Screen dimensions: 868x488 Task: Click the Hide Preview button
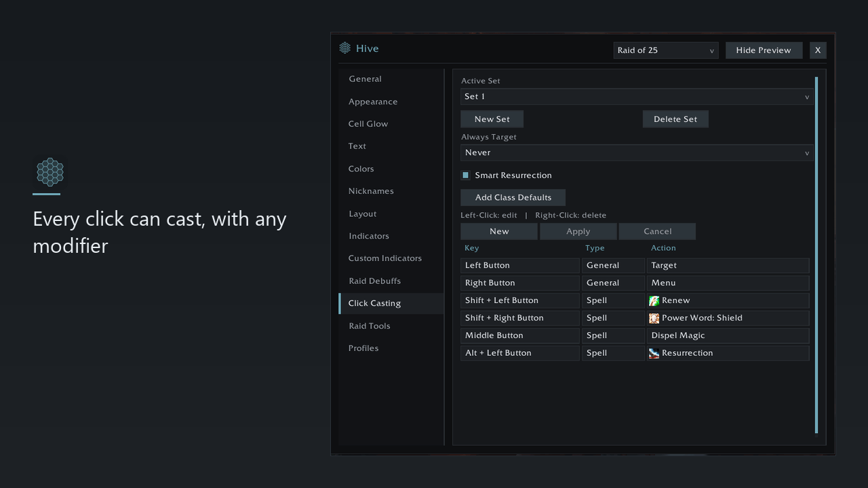(764, 51)
